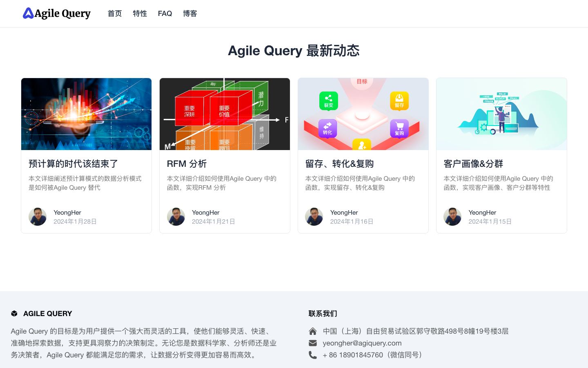Click the author avatar on the 2024年1月21日 post
The image size is (588, 368).
click(x=176, y=217)
